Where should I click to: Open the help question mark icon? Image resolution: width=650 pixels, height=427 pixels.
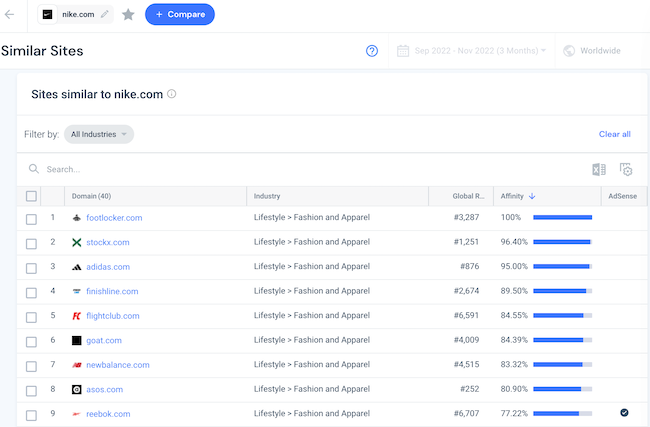tap(372, 51)
